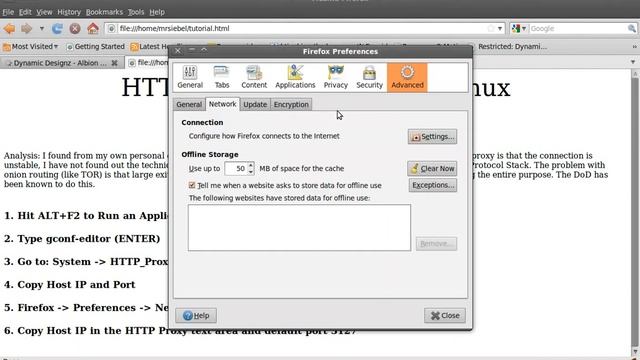Click the page identity icon in address bar

point(111,29)
